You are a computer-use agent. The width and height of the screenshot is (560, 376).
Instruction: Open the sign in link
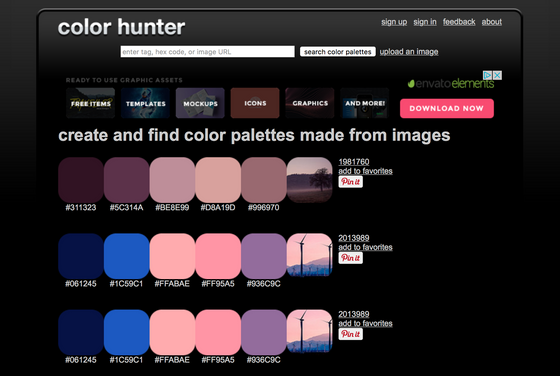[x=425, y=22]
